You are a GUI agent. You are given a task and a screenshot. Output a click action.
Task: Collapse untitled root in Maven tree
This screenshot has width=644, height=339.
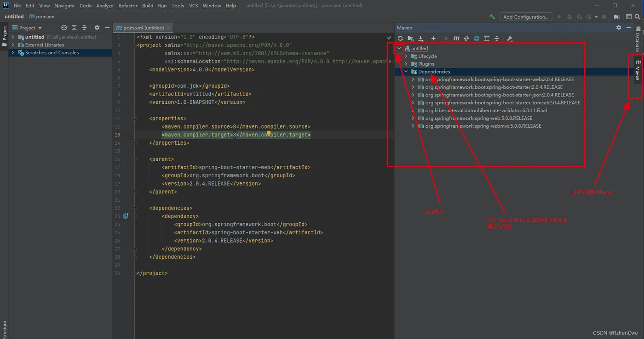click(399, 48)
